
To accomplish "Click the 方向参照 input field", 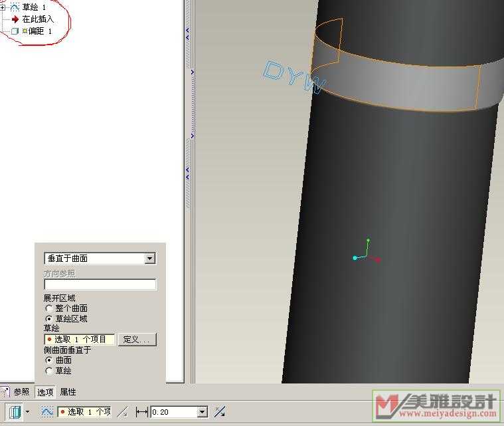I will (x=100, y=284).
